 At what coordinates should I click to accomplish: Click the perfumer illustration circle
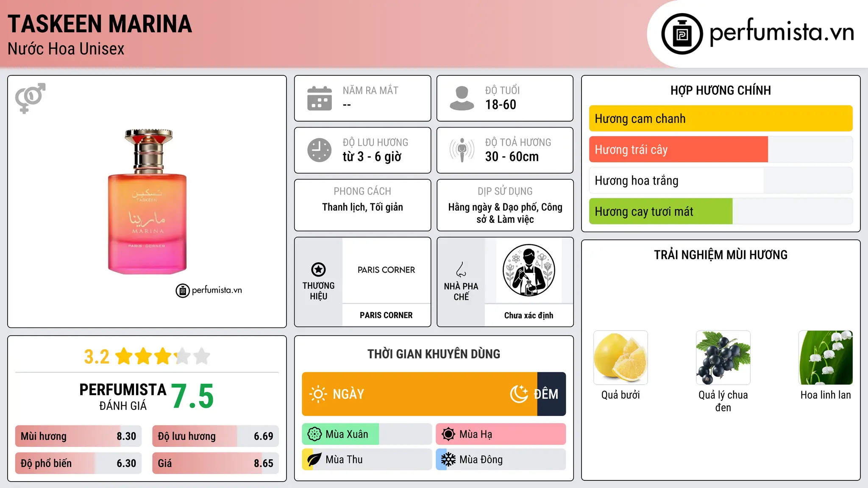point(529,270)
